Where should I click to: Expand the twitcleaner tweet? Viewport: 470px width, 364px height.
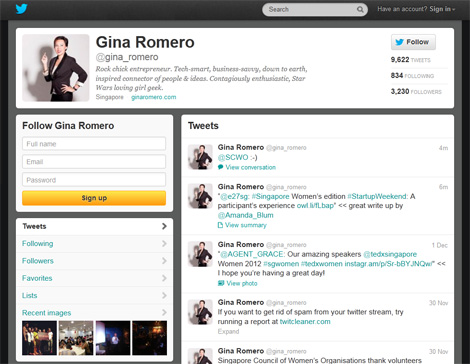click(x=228, y=331)
